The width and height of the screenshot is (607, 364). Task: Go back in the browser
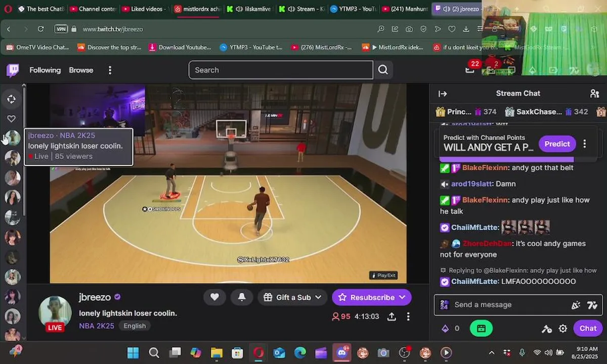point(9,29)
